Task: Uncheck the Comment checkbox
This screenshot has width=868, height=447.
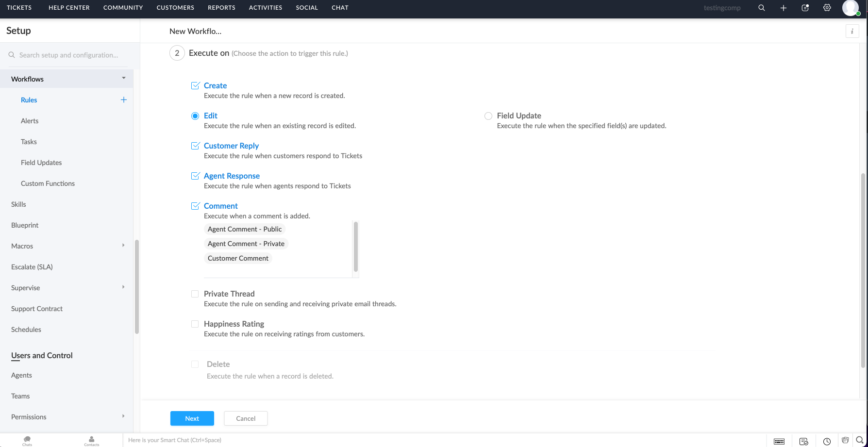Action: coord(195,206)
